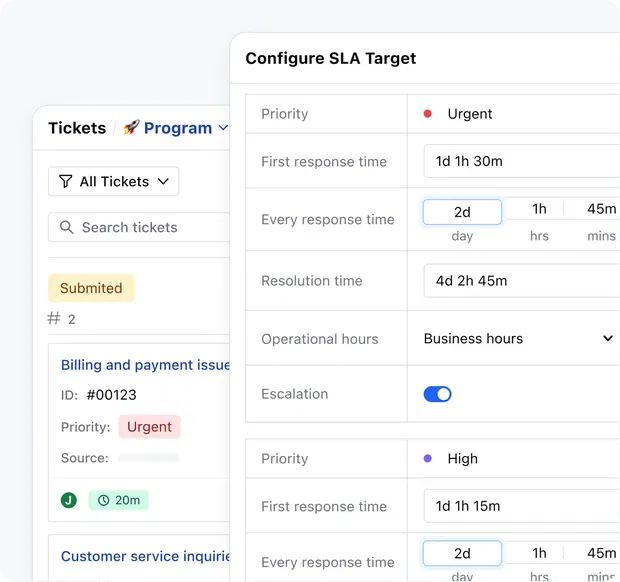Click the clock icon in the 20m badge
Screen dimensions: 620x582
click(x=104, y=500)
